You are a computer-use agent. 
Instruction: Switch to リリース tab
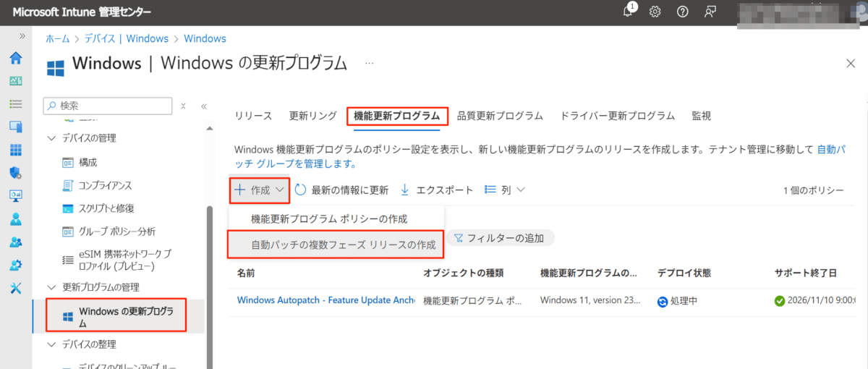click(253, 116)
